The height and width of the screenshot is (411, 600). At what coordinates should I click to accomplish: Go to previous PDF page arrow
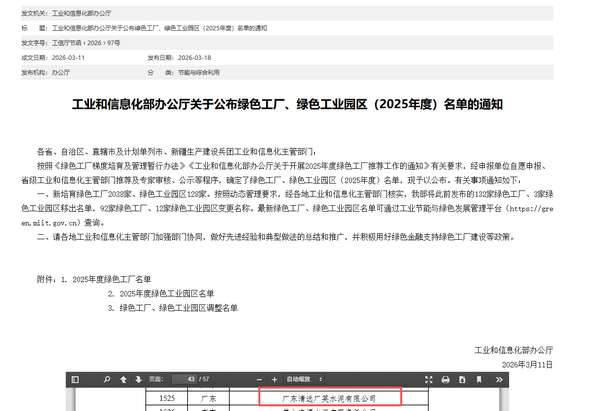pos(124,379)
